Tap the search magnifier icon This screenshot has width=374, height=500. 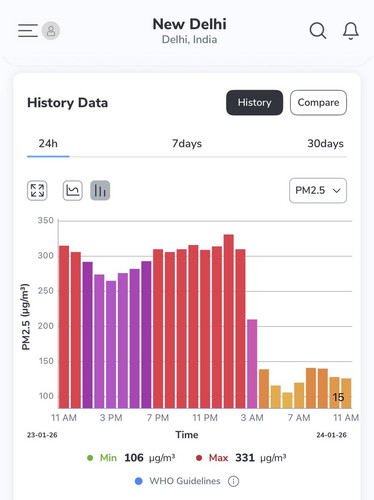[x=318, y=31]
